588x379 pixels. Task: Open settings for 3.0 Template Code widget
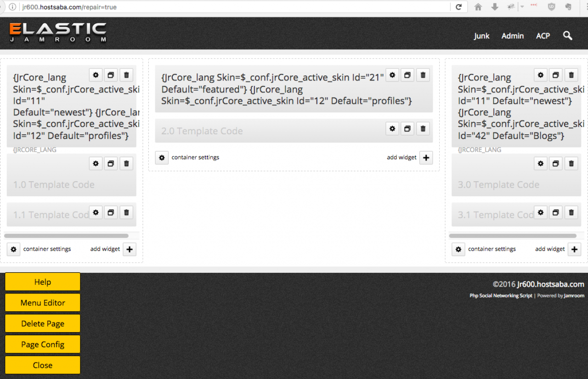(541, 163)
